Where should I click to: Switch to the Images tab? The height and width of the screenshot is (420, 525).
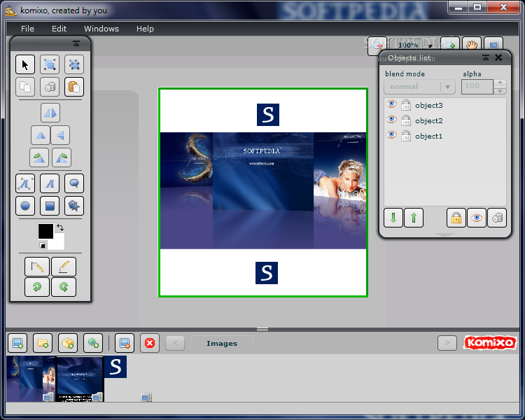coord(222,343)
